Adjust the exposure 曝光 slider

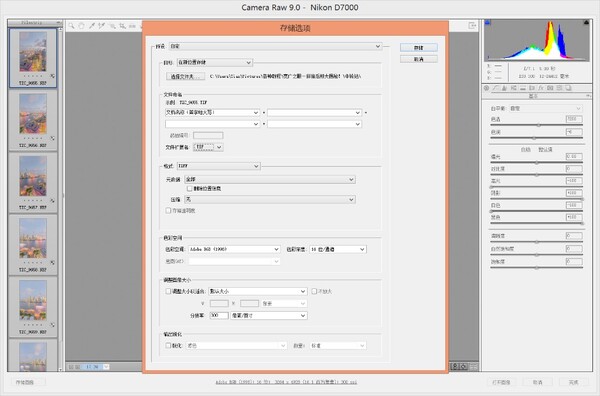tap(536, 163)
